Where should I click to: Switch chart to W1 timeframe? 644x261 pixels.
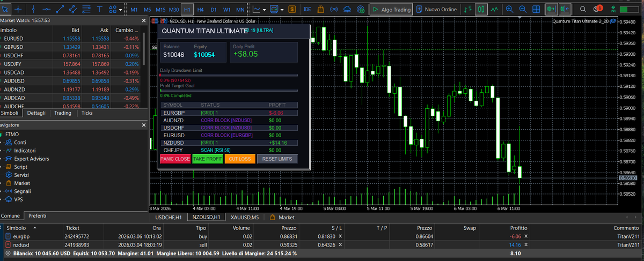tap(227, 10)
